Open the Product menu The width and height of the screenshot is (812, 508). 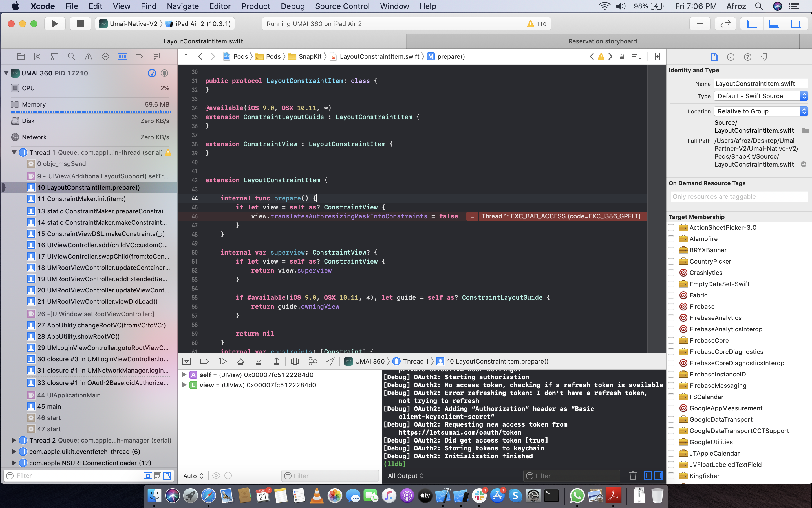[256, 6]
